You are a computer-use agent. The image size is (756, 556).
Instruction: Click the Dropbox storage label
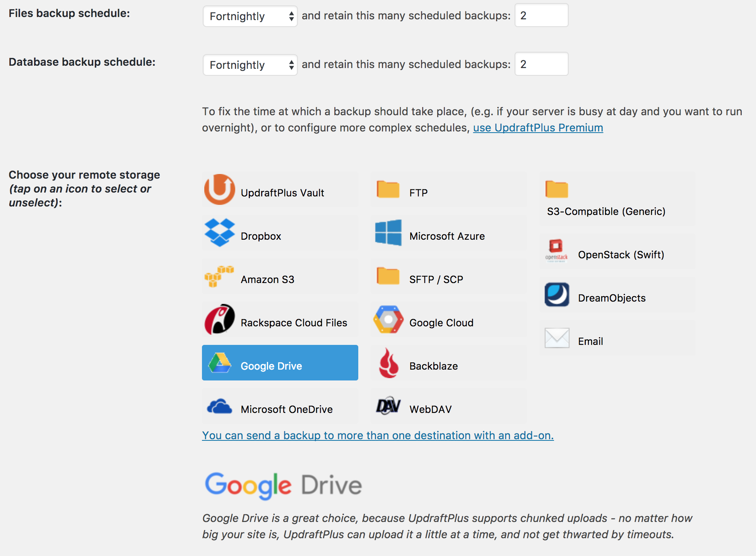point(261,236)
